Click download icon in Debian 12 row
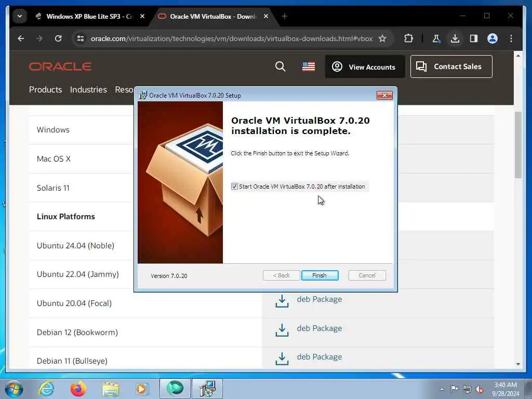 (282, 330)
